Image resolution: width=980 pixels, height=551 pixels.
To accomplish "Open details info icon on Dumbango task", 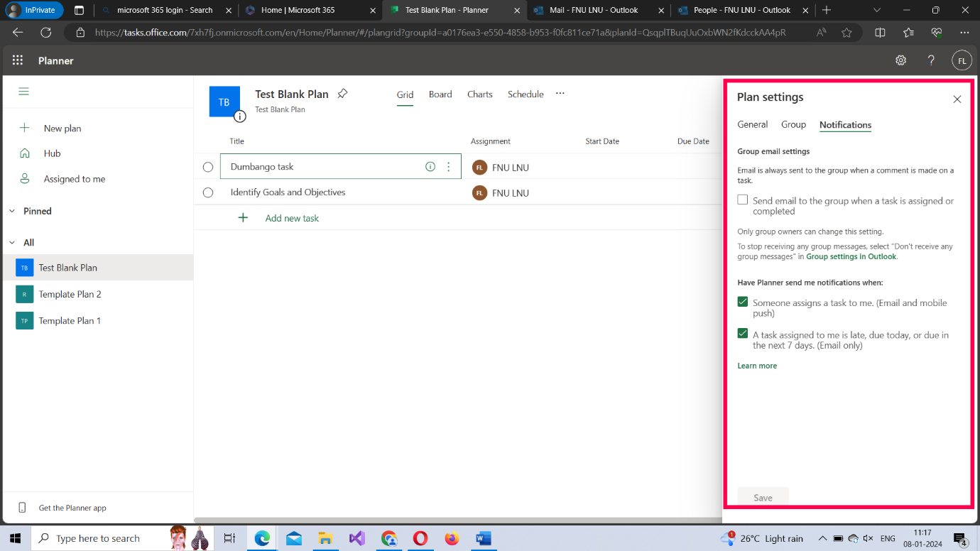I will click(x=430, y=167).
